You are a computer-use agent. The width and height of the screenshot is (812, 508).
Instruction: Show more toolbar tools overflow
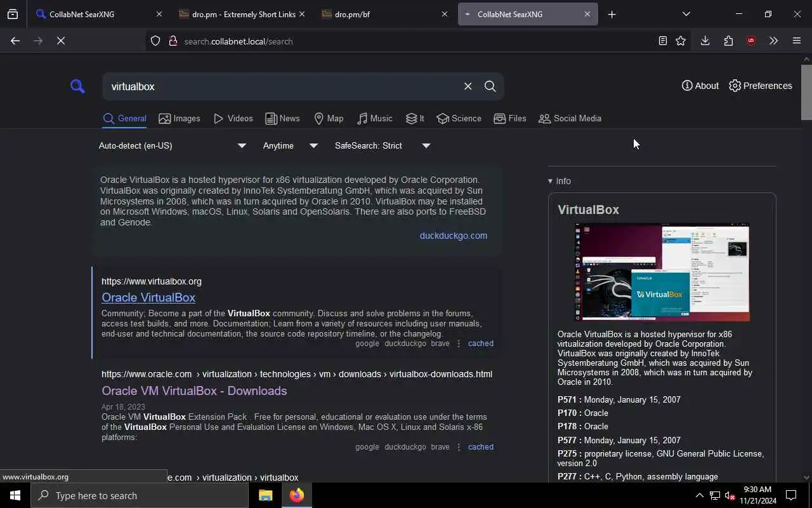click(773, 41)
